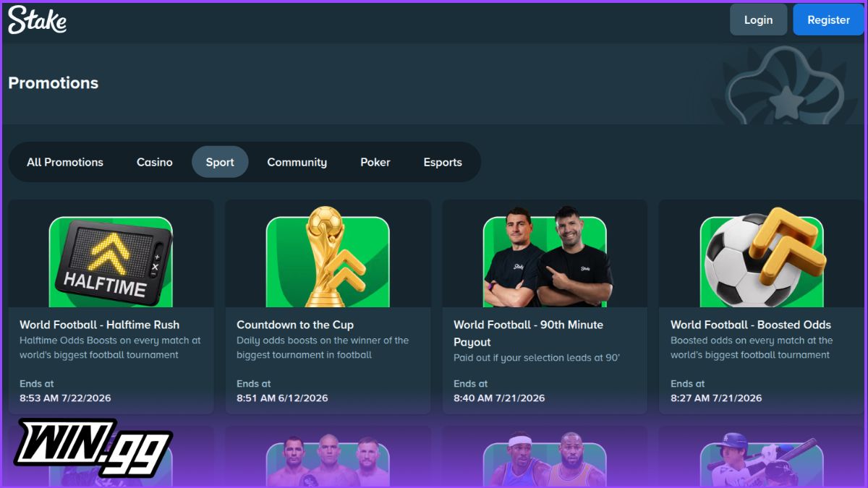Click 'Boosted odds on every match' description
Viewport: 868px width, 488px height.
click(x=752, y=348)
